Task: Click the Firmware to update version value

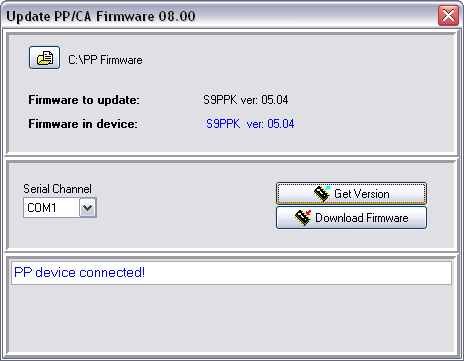Action: point(246,100)
